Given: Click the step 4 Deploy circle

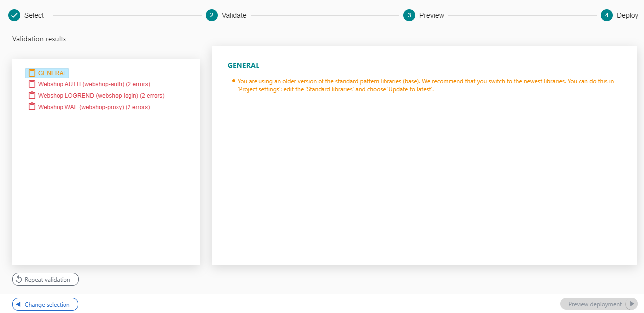Looking at the screenshot, I should click(607, 15).
